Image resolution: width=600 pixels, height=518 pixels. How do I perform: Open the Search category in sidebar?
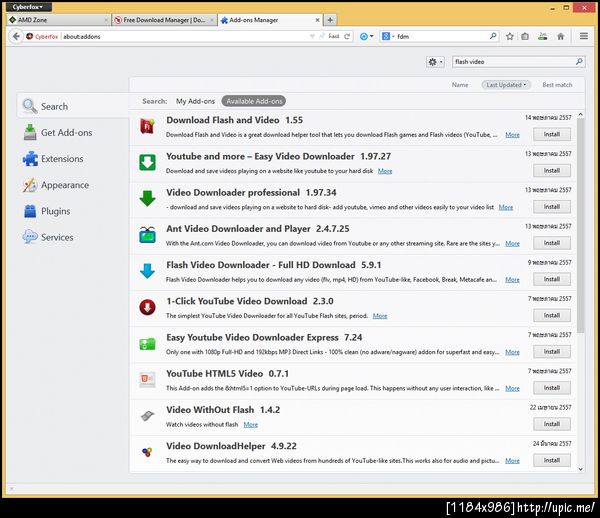pyautogui.click(x=73, y=106)
